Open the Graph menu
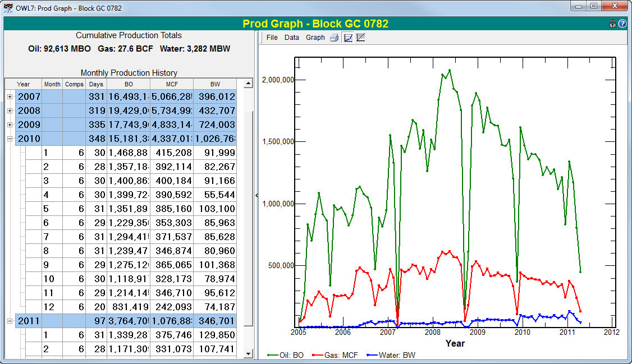 [x=315, y=38]
